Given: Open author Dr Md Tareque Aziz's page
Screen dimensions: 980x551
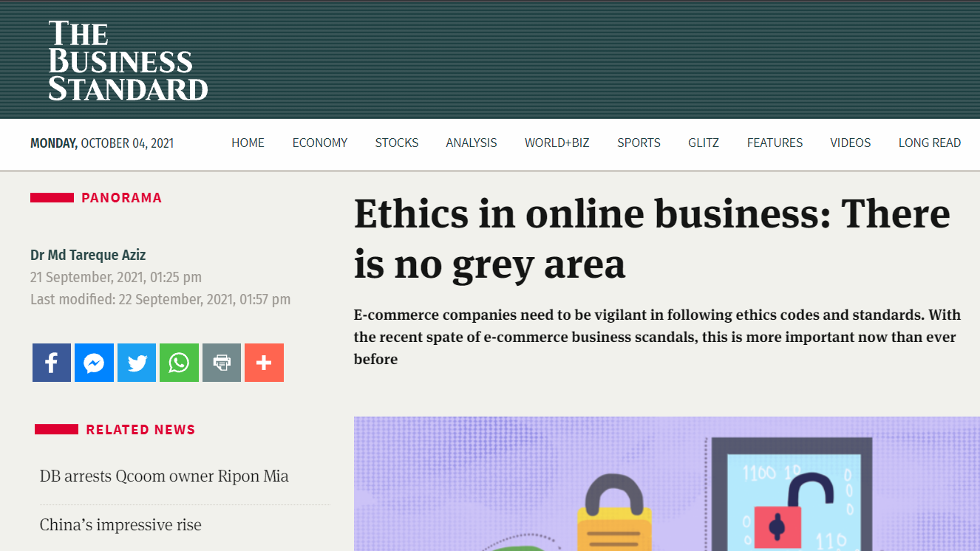Looking at the screenshot, I should 88,255.
